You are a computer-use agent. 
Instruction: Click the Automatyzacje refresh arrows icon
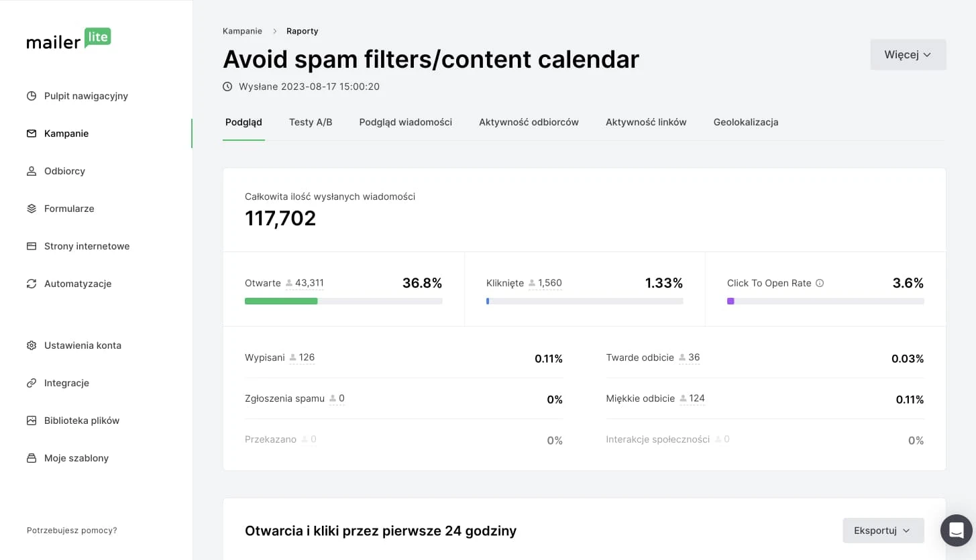click(x=32, y=284)
